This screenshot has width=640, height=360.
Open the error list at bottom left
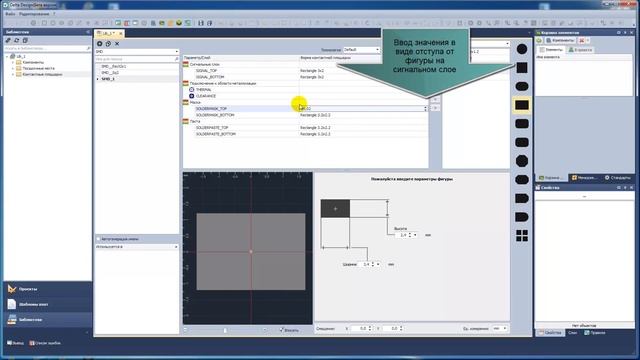click(45, 343)
